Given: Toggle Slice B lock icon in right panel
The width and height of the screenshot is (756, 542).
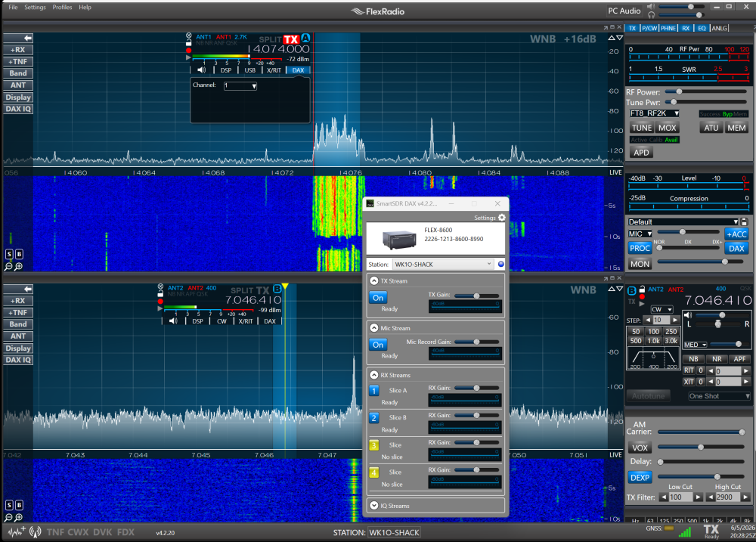Looking at the screenshot, I should (642, 290).
